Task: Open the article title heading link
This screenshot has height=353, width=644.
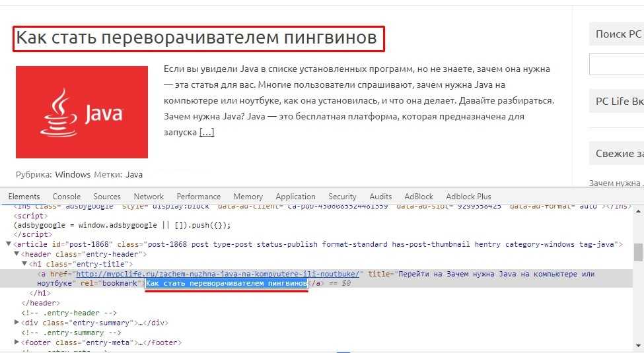Action: click(197, 38)
